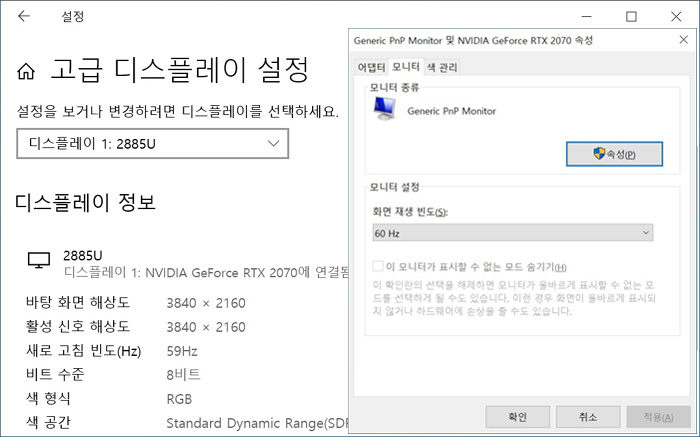Click the Generic PnP Monitor name in the dialog

(x=451, y=111)
